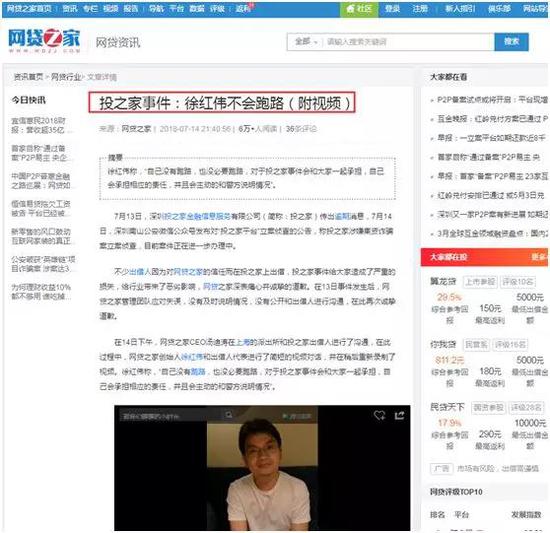
Task: Open 数据 in top navigation
Action: coord(197,8)
